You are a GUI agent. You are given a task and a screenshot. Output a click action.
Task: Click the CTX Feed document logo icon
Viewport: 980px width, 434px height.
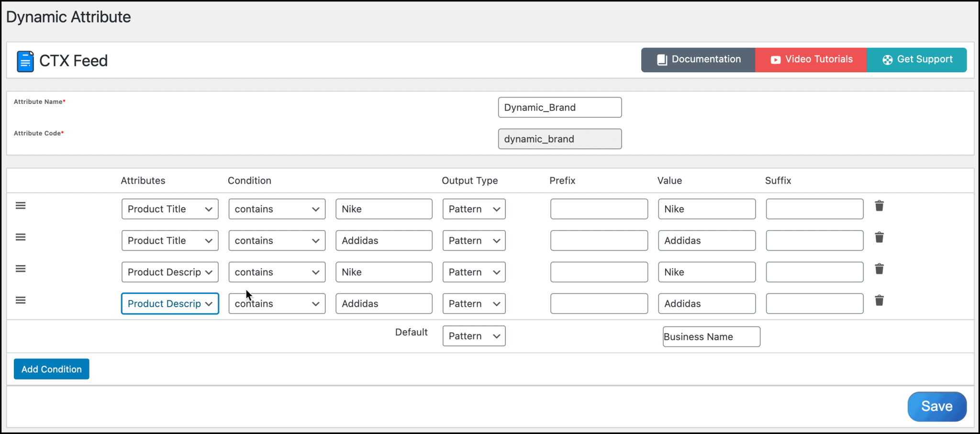tap(24, 61)
